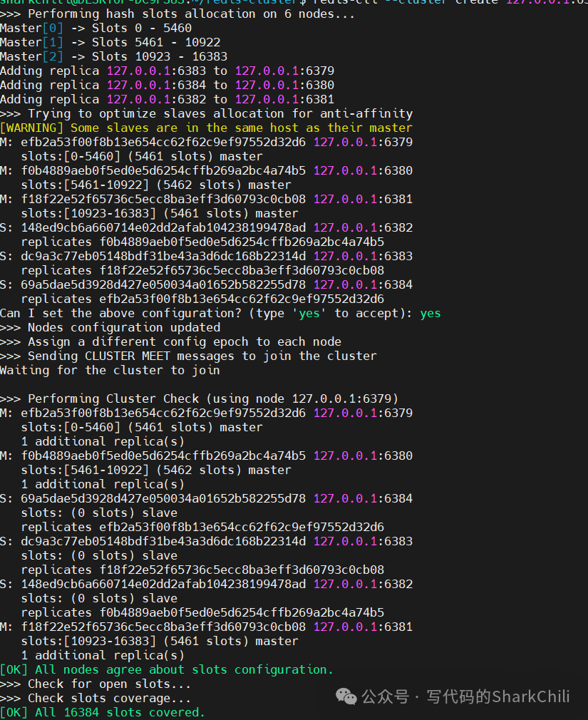Select the 'Master[0] -> Slots 0 - 5460' line
The image size is (588, 720).
coord(96,28)
